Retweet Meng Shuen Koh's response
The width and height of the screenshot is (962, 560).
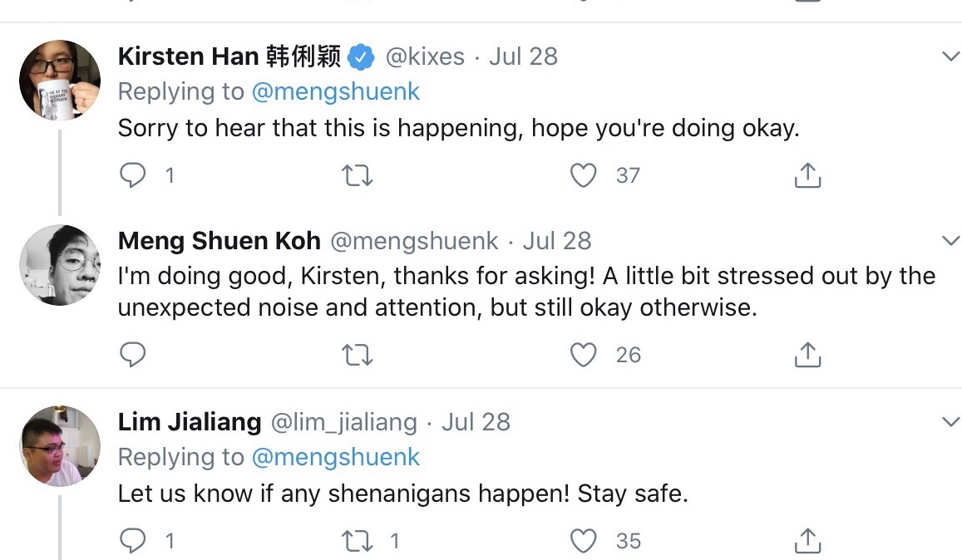pyautogui.click(x=357, y=355)
